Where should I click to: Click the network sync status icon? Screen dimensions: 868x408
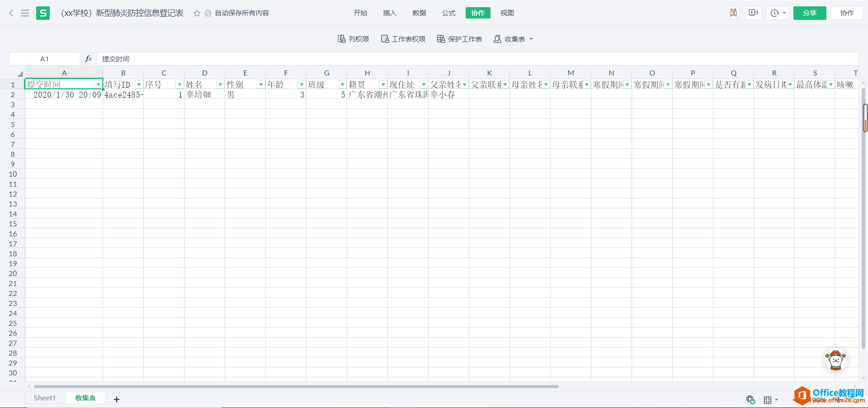pyautogui.click(x=750, y=399)
